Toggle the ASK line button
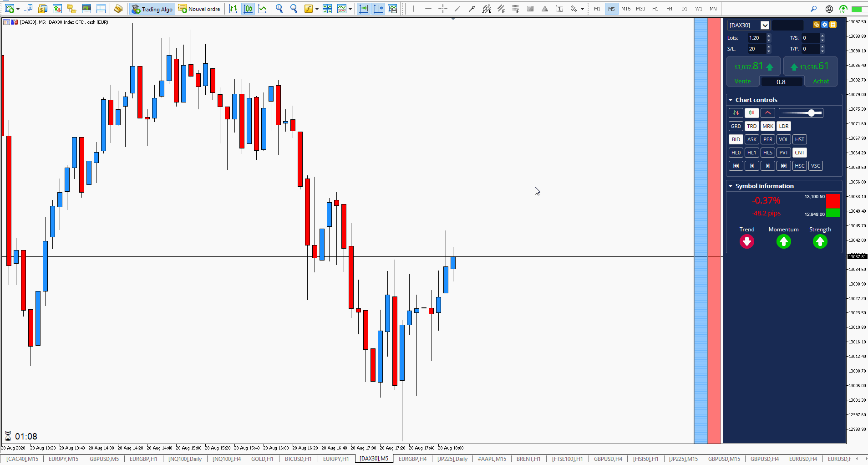Viewport: 868px width, 465px height. pos(752,139)
